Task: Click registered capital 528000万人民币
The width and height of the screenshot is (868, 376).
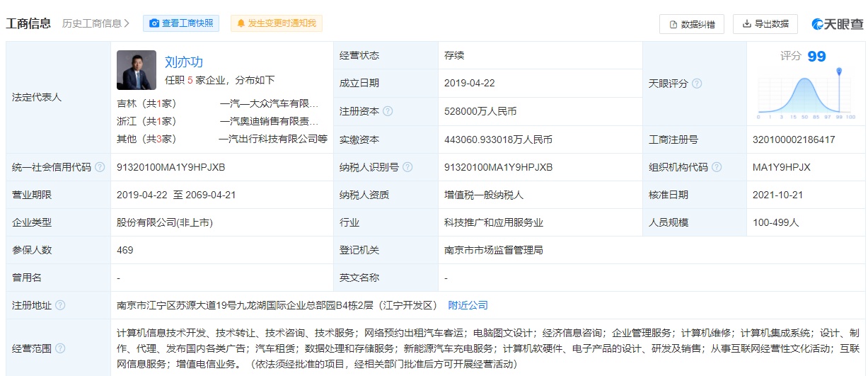Action: (x=480, y=111)
